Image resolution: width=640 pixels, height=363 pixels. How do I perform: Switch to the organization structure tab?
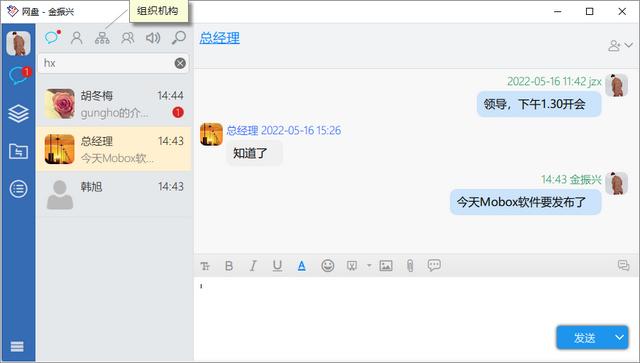point(102,38)
